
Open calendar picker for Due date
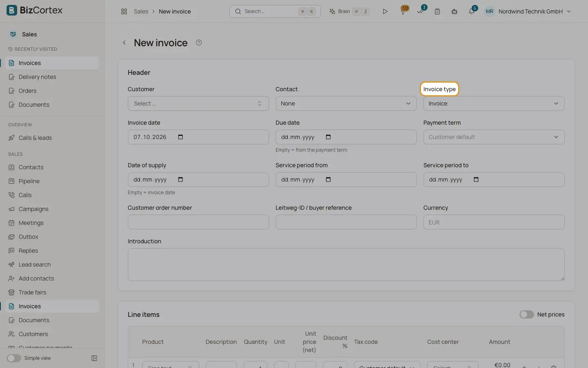(328, 137)
